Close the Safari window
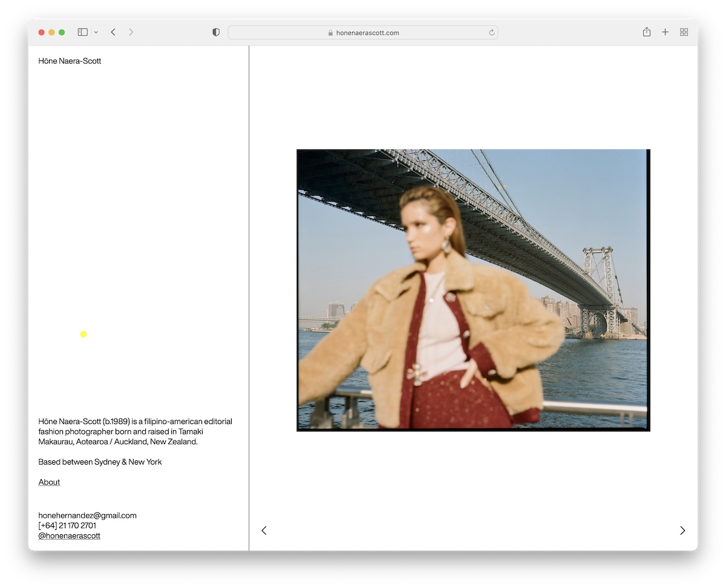Image resolution: width=726 pixels, height=588 pixels. [42, 33]
